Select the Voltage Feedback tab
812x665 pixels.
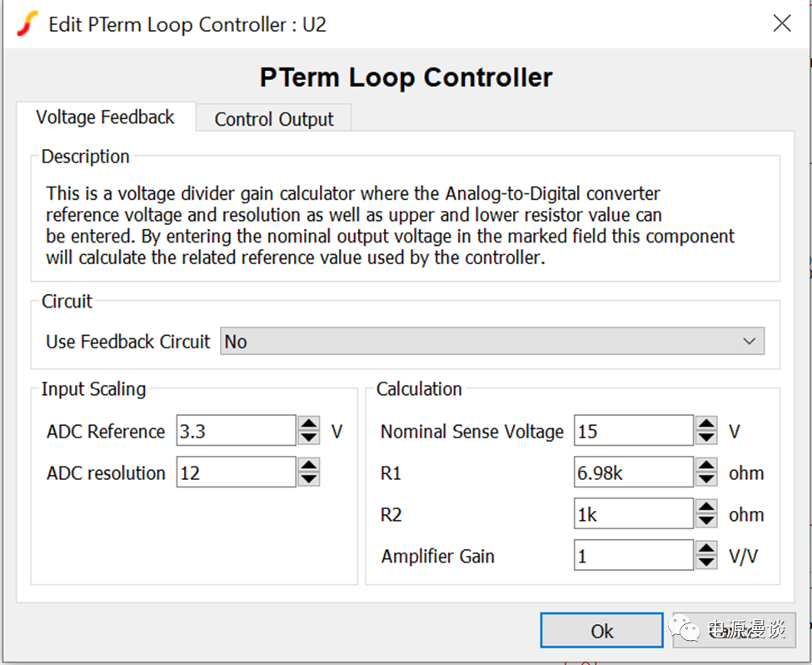[105, 117]
